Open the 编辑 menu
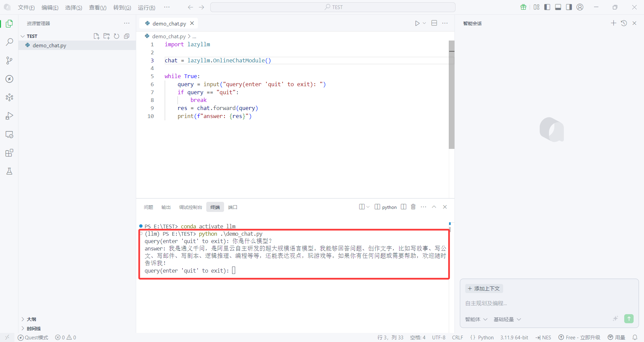Image resolution: width=644 pixels, height=342 pixels. pyautogui.click(x=50, y=7)
